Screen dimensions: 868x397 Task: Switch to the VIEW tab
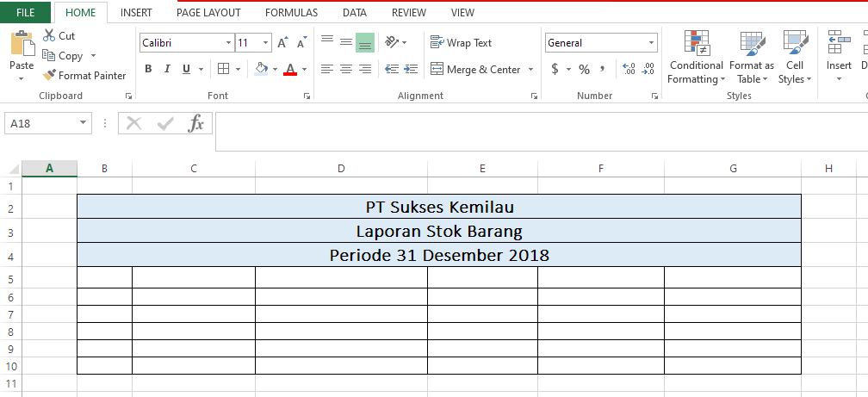click(x=462, y=12)
